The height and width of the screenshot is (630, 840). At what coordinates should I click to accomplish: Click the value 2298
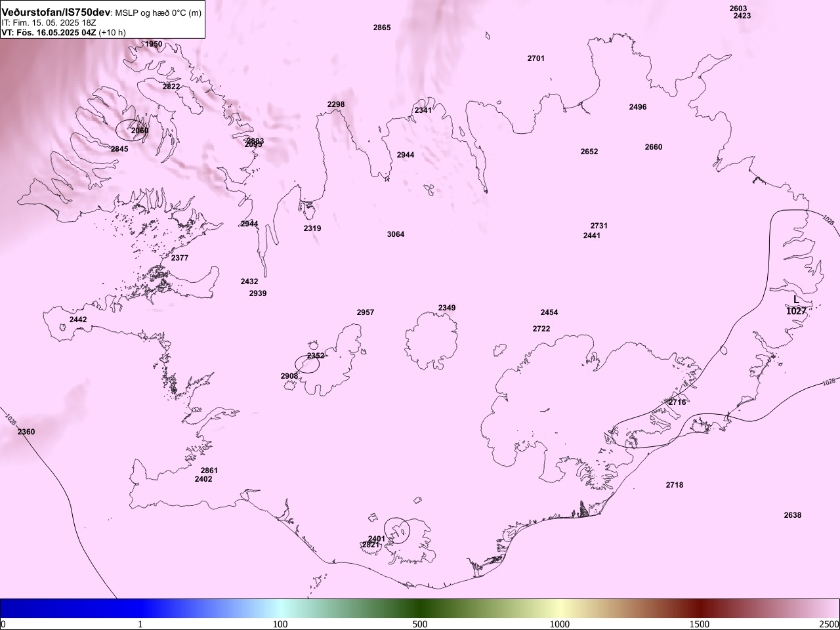pos(336,104)
